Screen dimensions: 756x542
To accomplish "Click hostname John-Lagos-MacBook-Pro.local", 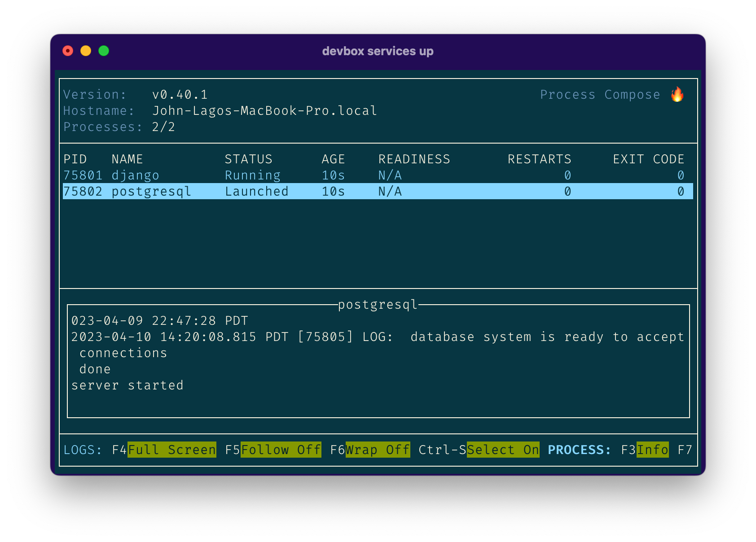I will click(x=264, y=111).
